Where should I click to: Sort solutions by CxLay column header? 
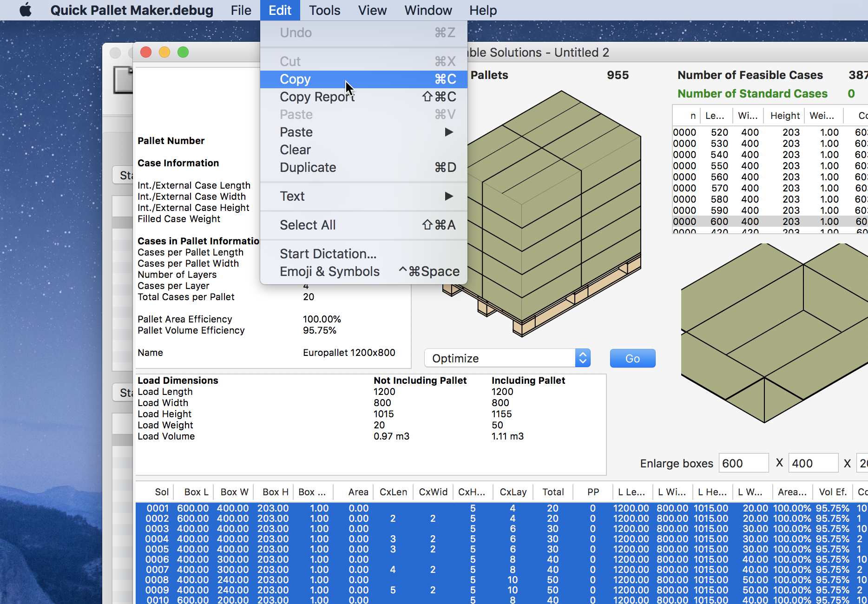point(513,492)
